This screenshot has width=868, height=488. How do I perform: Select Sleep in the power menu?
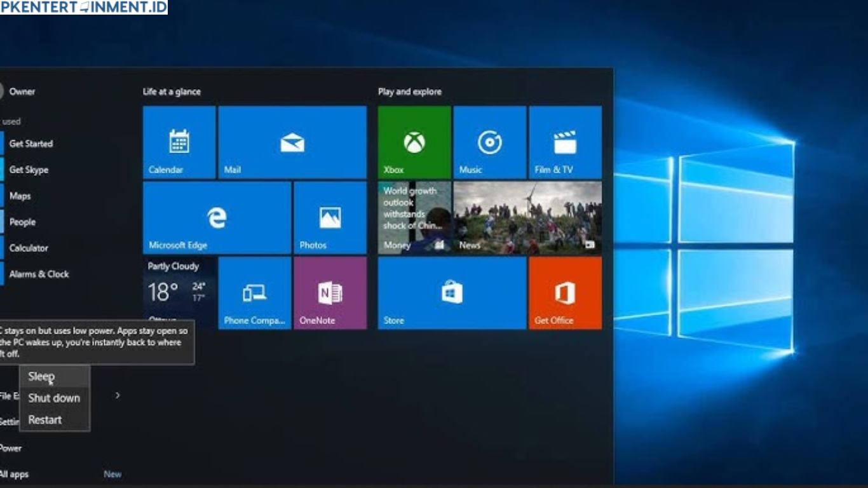coord(55,377)
